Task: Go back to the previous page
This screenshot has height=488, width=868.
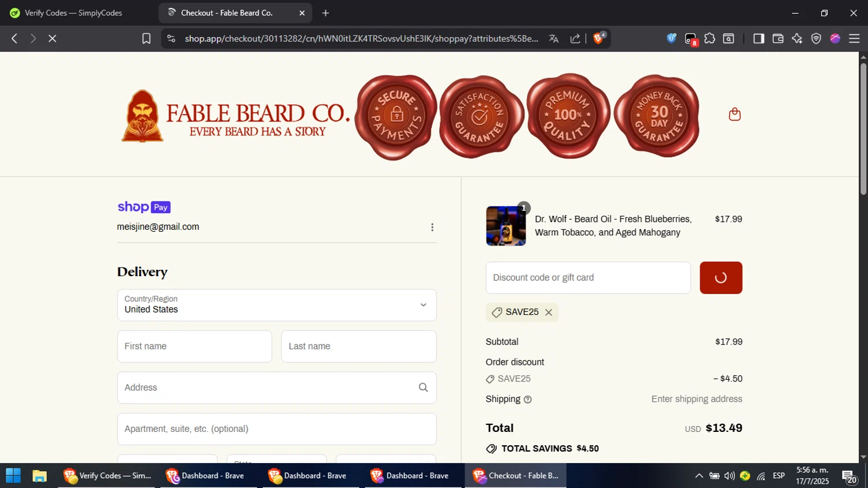Action: tap(14, 38)
